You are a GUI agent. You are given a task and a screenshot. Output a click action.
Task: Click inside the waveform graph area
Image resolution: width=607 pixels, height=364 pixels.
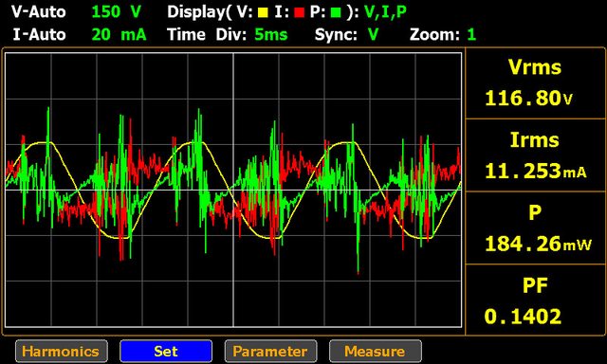pyautogui.click(x=233, y=190)
